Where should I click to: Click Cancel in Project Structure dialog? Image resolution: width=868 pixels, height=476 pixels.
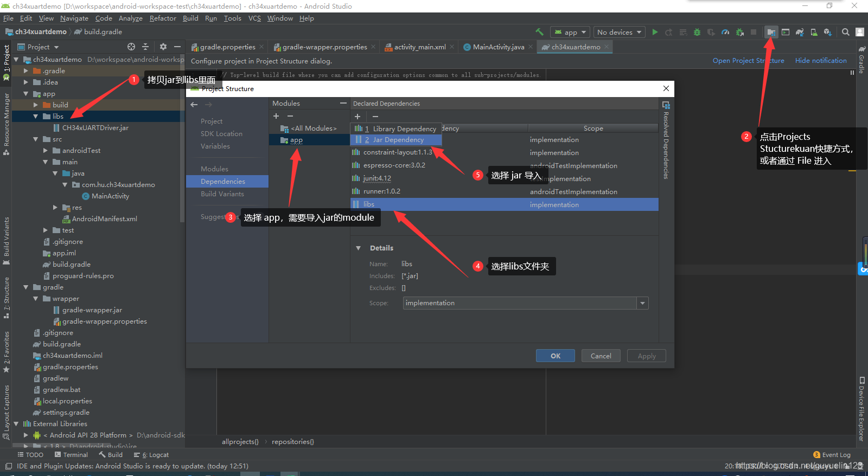[x=601, y=356]
